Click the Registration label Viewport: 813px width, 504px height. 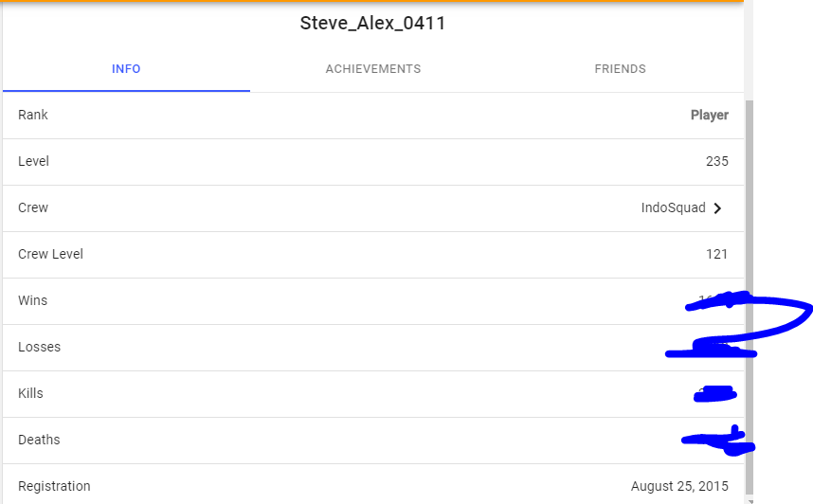tap(54, 486)
